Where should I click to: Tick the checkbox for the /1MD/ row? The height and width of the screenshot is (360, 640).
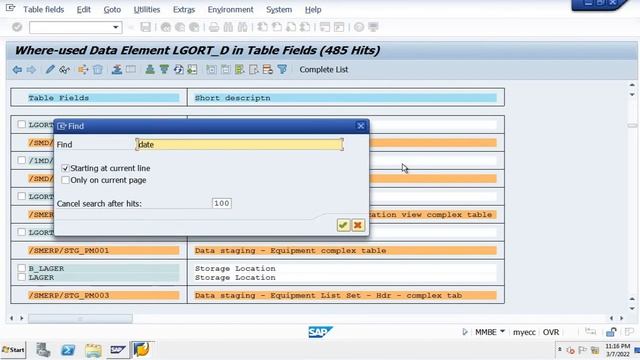coord(22,160)
